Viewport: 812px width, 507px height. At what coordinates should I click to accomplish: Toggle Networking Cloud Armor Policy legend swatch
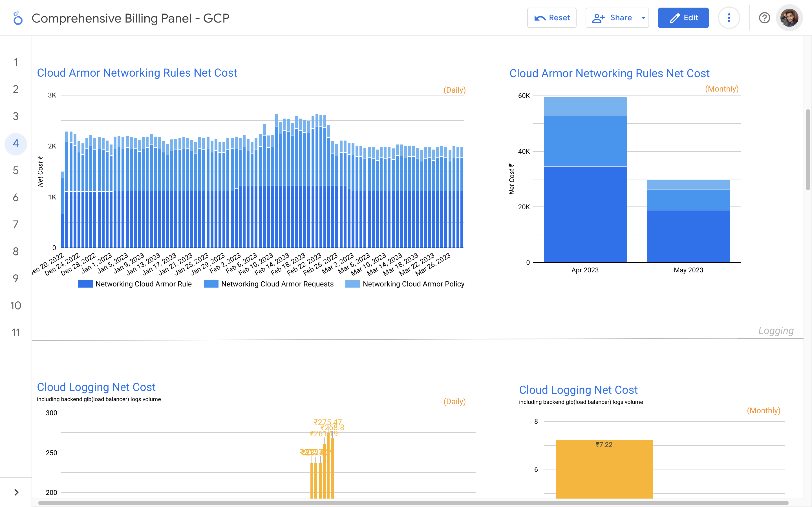(x=353, y=284)
